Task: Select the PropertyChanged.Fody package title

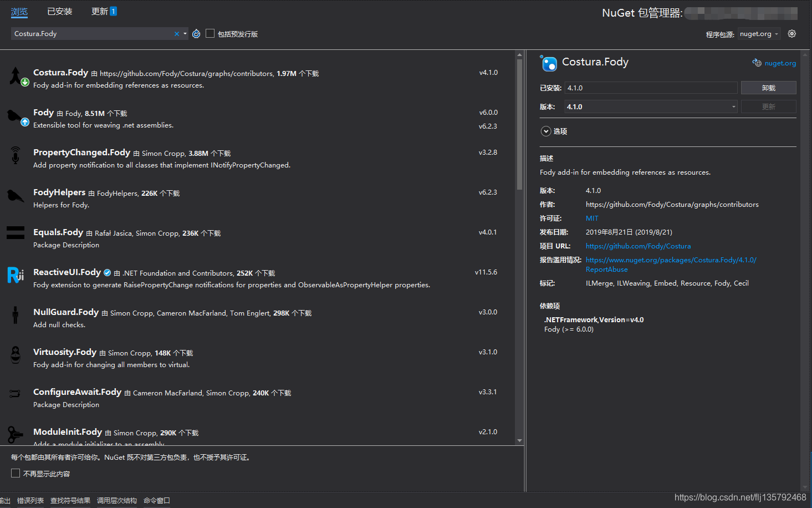Action: pyautogui.click(x=81, y=152)
